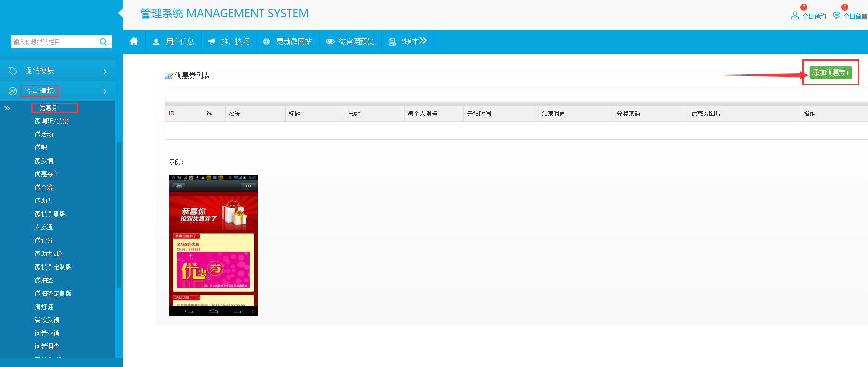Expand the 促销模块 chevron arrow

[105, 71]
